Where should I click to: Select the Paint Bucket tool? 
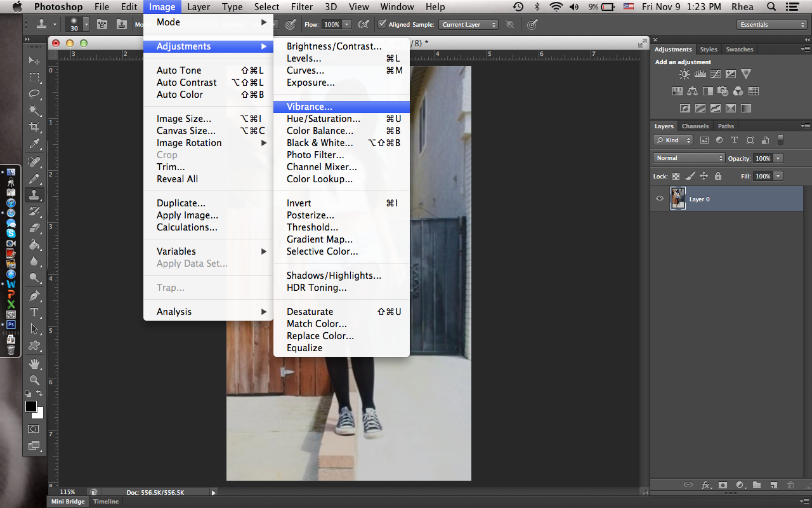tap(34, 244)
